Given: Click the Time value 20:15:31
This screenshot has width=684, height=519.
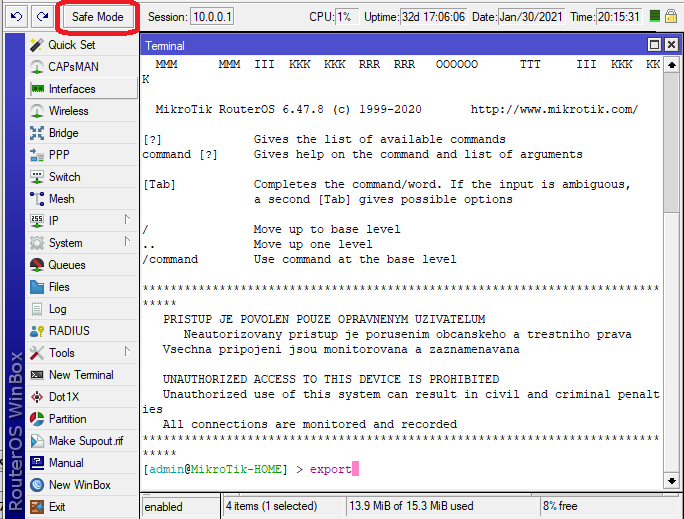Looking at the screenshot, I should (x=619, y=17).
